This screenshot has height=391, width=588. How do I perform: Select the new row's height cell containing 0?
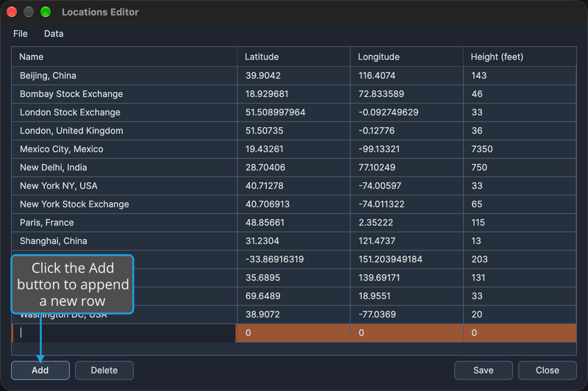520,333
